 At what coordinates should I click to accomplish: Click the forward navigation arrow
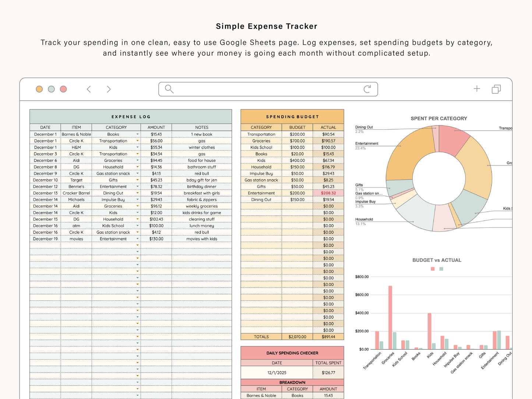point(109,89)
